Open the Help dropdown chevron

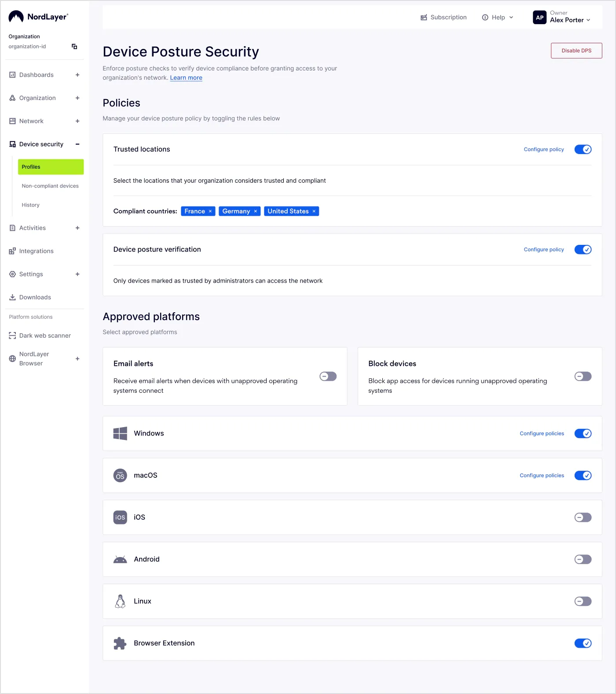(511, 17)
